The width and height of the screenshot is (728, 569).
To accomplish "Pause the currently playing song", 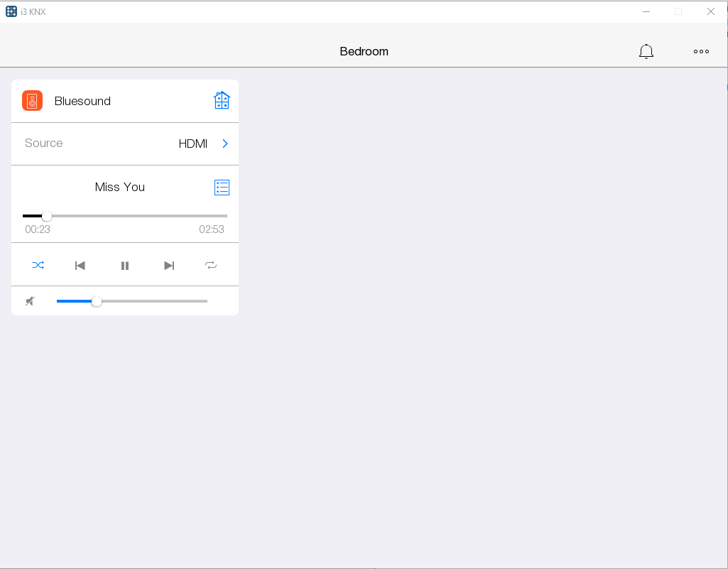I will pyautogui.click(x=125, y=265).
